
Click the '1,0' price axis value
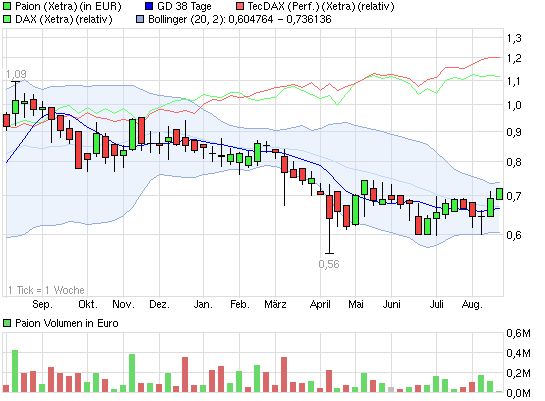pyautogui.click(x=514, y=105)
